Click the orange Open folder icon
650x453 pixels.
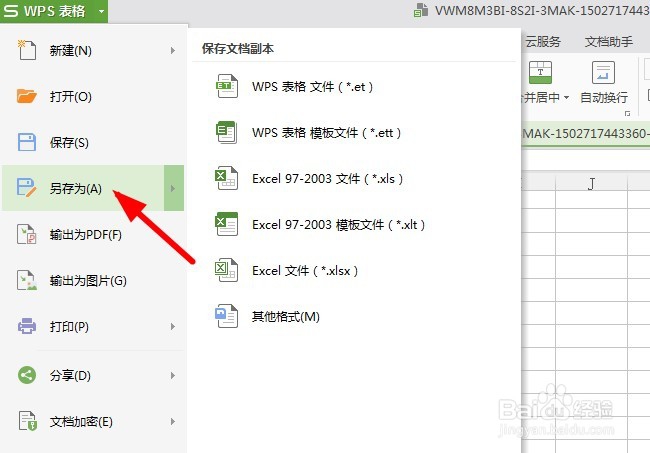click(27, 96)
